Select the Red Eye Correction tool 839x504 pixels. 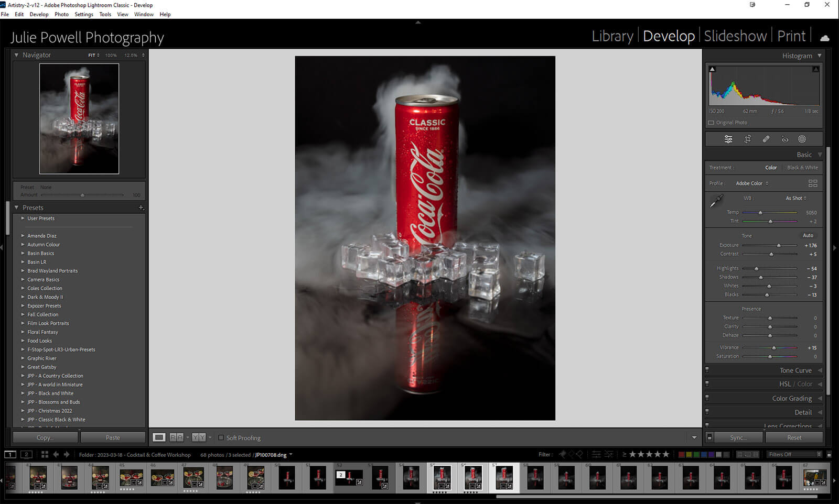(x=784, y=139)
